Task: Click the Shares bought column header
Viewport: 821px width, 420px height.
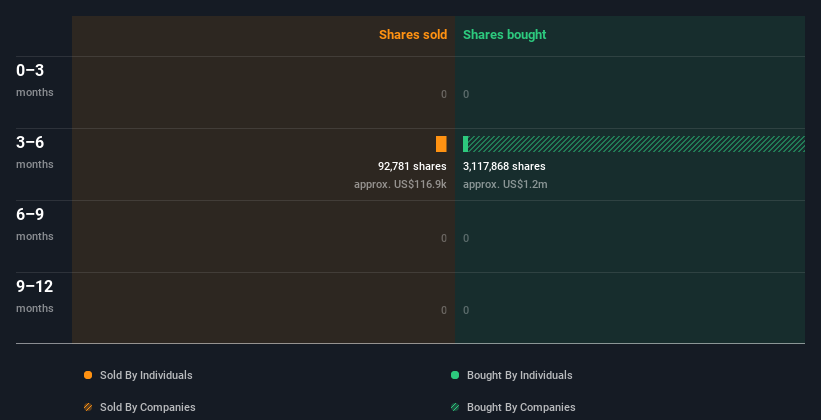Action: [x=504, y=35]
